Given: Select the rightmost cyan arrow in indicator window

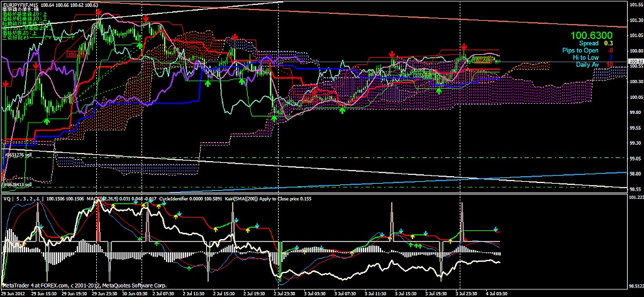Looking at the screenshot, I should pyautogui.click(x=496, y=230).
